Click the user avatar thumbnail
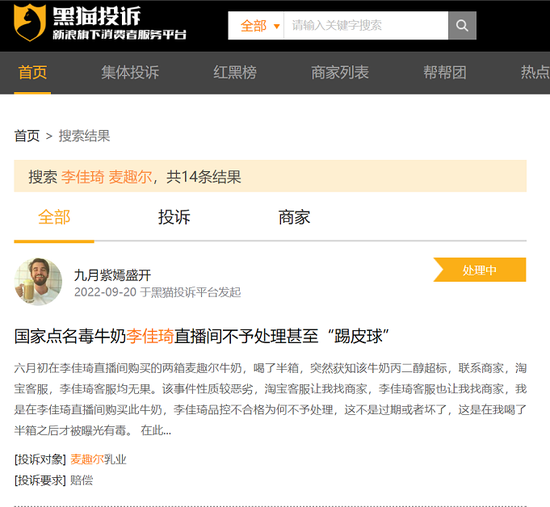Image resolution: width=550 pixels, height=507 pixels. tap(38, 281)
